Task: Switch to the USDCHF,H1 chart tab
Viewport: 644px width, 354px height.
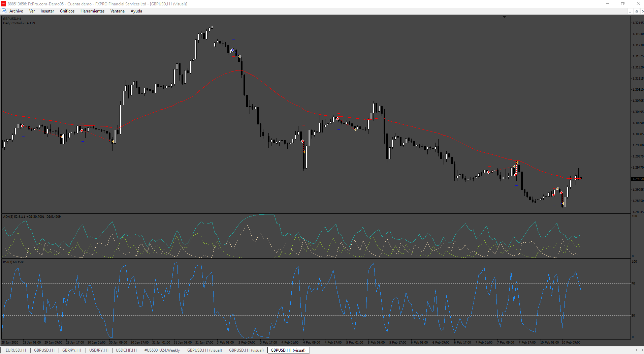Action: (126, 350)
